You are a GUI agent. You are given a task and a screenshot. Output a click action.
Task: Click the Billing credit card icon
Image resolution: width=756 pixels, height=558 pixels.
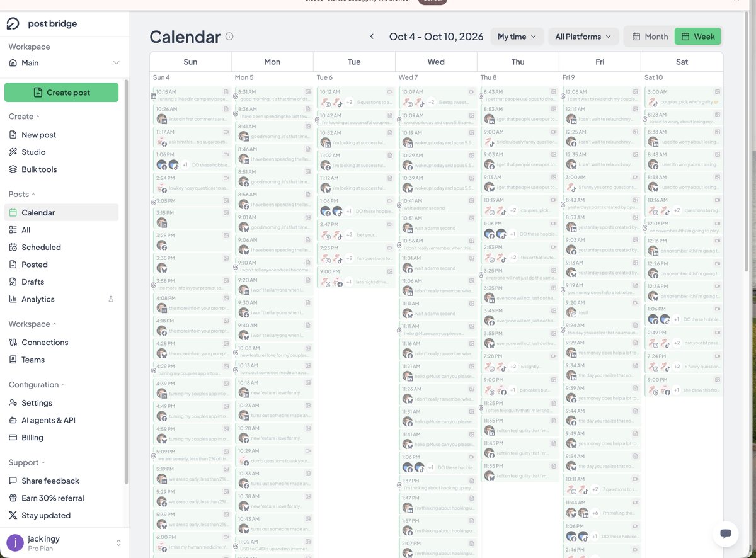tap(13, 438)
